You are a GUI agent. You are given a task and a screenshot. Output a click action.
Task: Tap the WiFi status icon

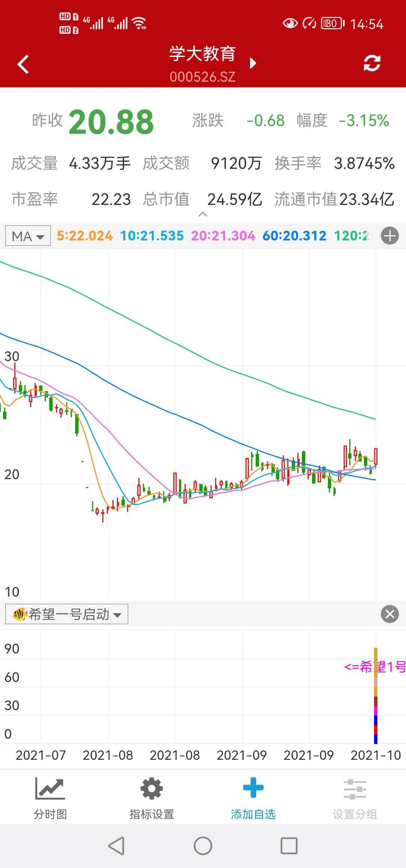point(139,23)
